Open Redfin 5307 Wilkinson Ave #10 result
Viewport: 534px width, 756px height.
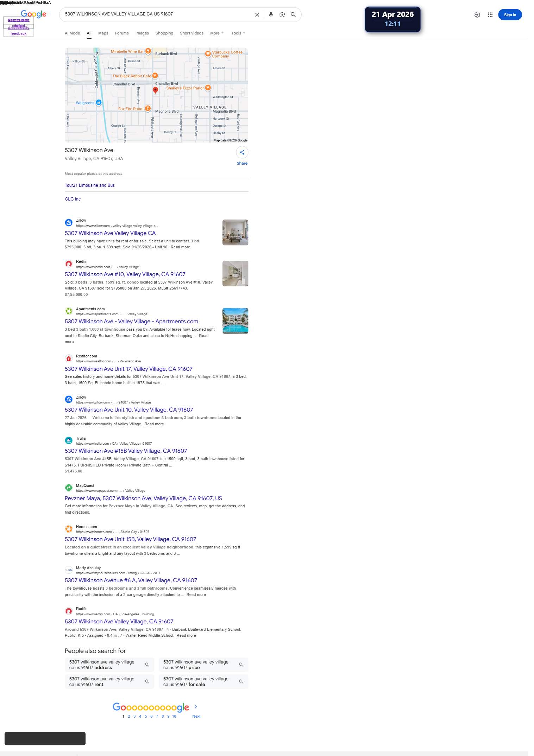[125, 274]
